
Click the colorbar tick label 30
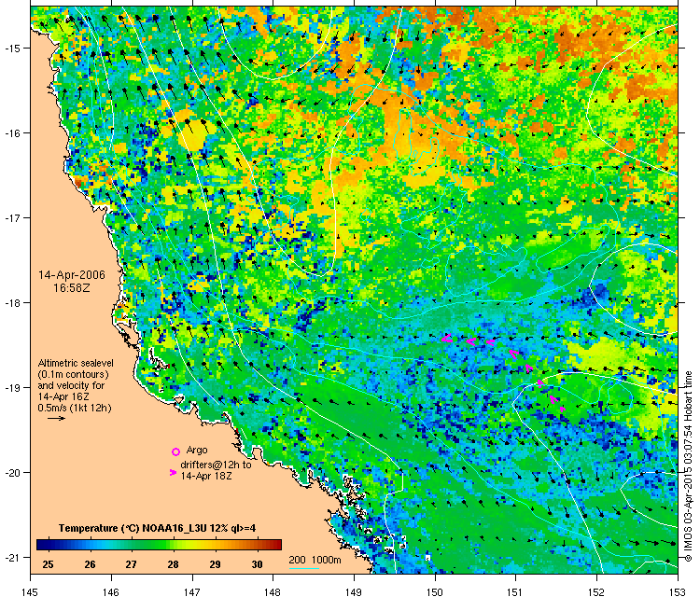pyautogui.click(x=258, y=564)
